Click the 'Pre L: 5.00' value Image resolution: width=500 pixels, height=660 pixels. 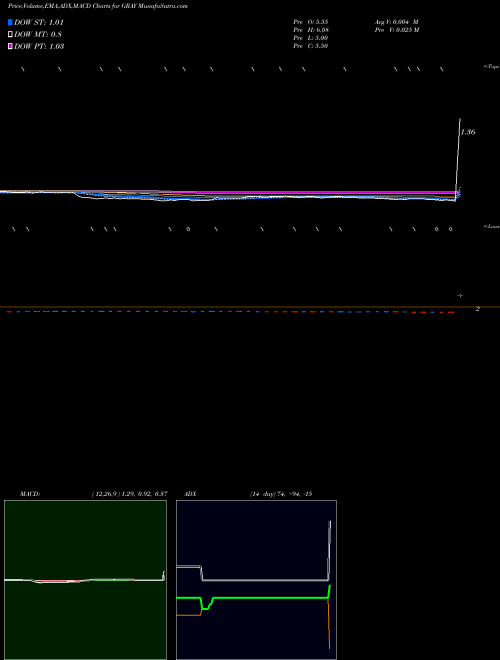(311, 38)
